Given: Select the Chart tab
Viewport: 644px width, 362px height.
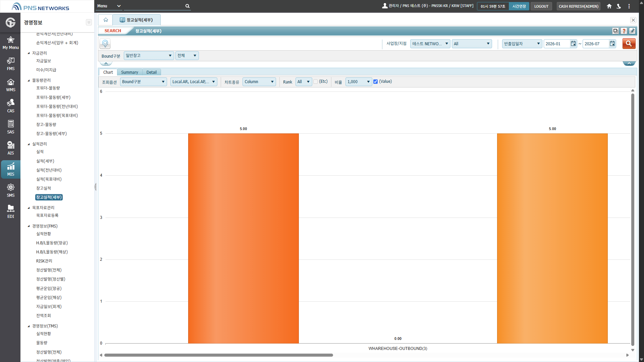Looking at the screenshot, I should [x=108, y=72].
